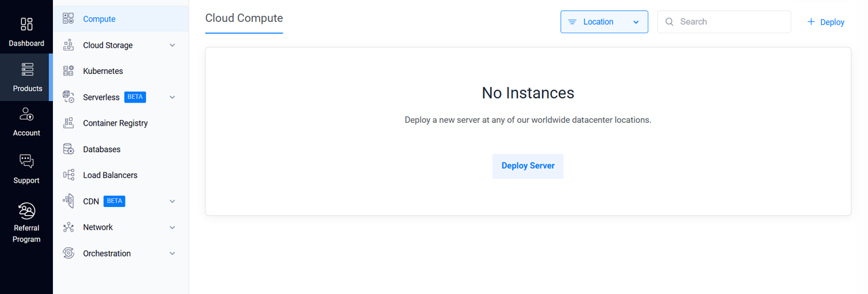Viewport: 868px width, 294px height.
Task: Open the Support chat icon
Action: [x=26, y=161]
